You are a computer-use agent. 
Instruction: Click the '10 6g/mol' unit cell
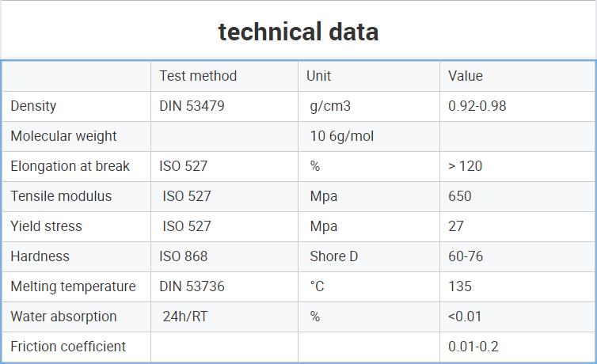342,136
